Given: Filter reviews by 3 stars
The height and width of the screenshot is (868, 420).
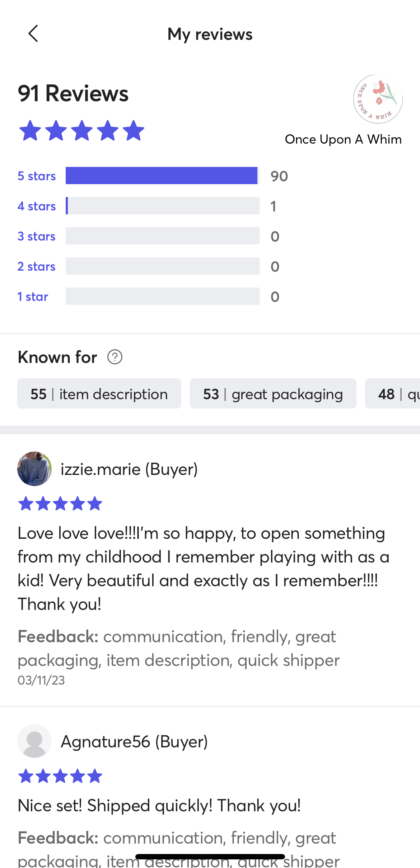Looking at the screenshot, I should pyautogui.click(x=37, y=236).
